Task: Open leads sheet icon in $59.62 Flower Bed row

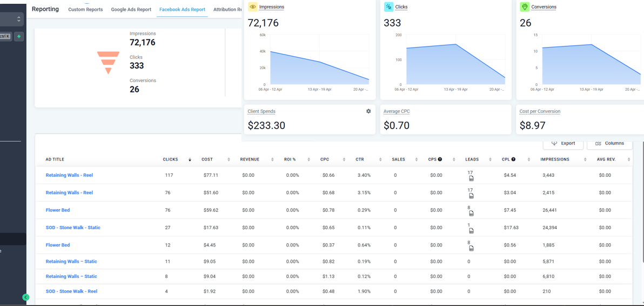Action: point(472,213)
